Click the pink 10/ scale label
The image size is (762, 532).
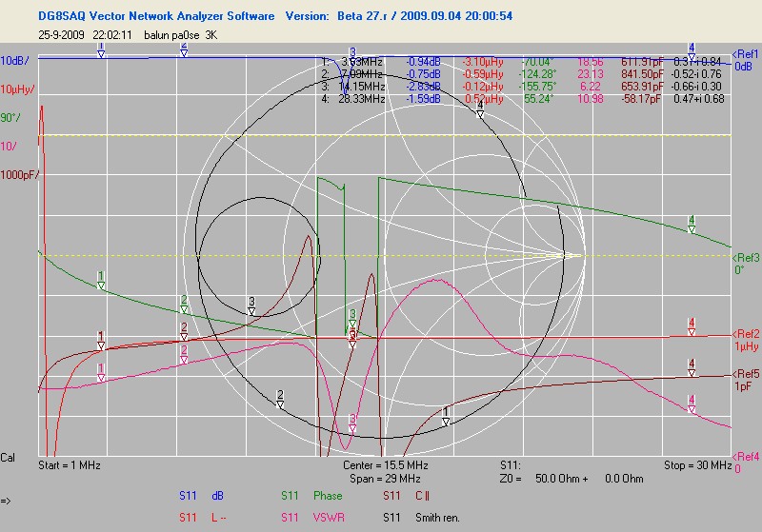pyautogui.click(x=9, y=147)
